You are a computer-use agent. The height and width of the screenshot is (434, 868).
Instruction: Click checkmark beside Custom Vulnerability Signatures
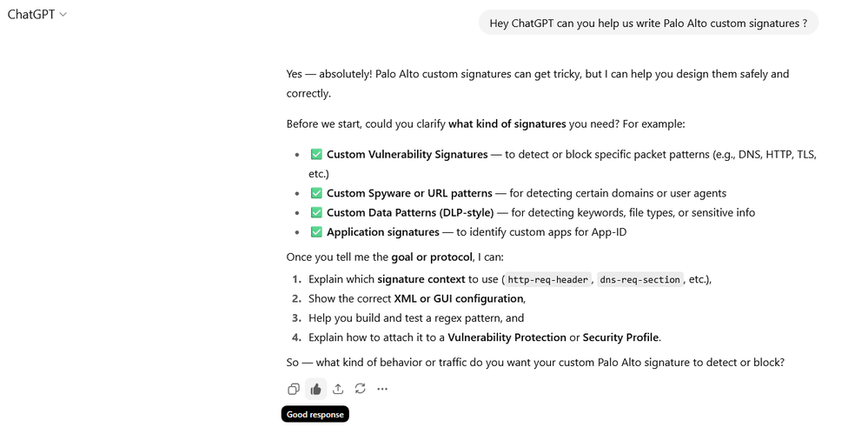316,155
